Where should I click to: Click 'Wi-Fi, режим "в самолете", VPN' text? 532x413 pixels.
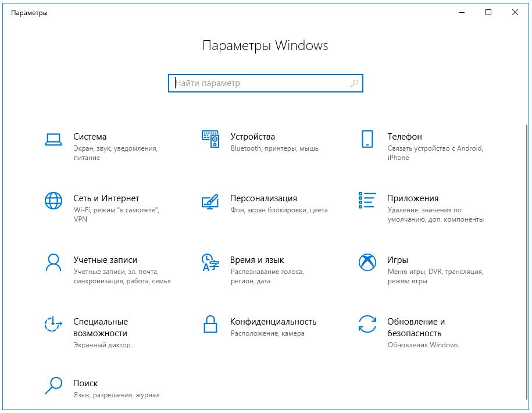point(116,215)
